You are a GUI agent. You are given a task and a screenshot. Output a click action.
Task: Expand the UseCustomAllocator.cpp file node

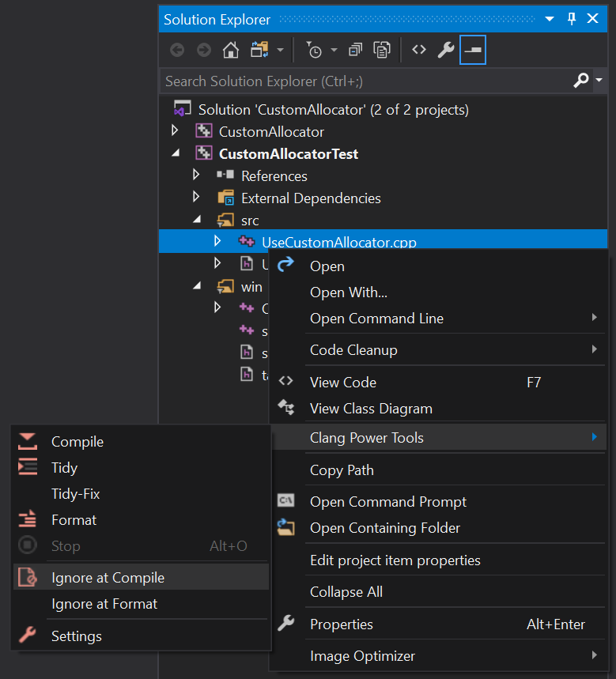click(x=217, y=241)
